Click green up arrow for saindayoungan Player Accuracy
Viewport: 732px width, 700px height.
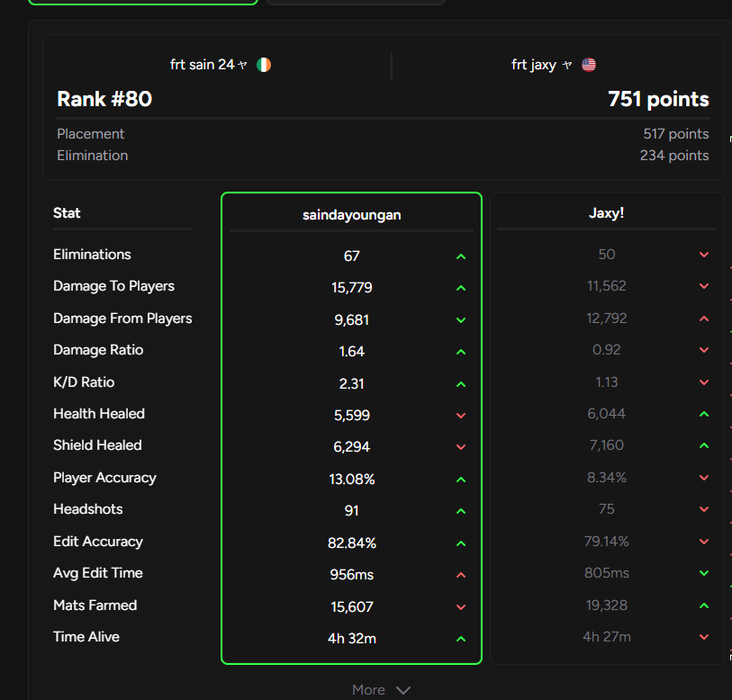(461, 480)
